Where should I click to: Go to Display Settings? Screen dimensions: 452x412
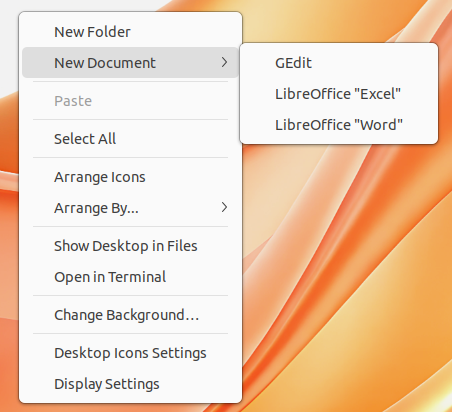[x=130, y=384]
